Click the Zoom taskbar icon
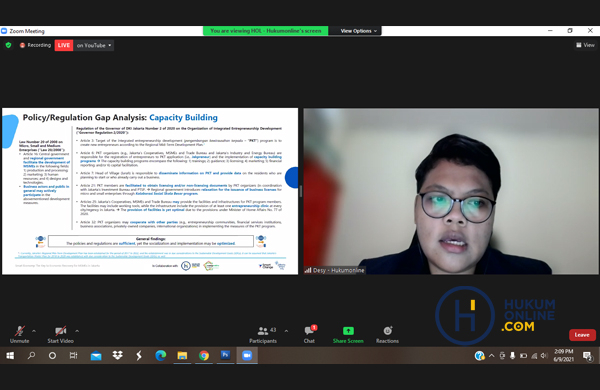The width and height of the screenshot is (600, 390). [247, 356]
